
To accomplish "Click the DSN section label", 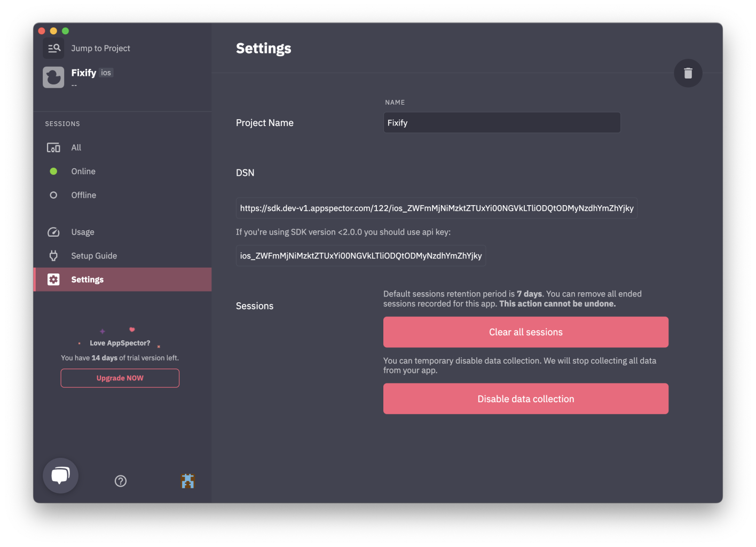I will [245, 173].
